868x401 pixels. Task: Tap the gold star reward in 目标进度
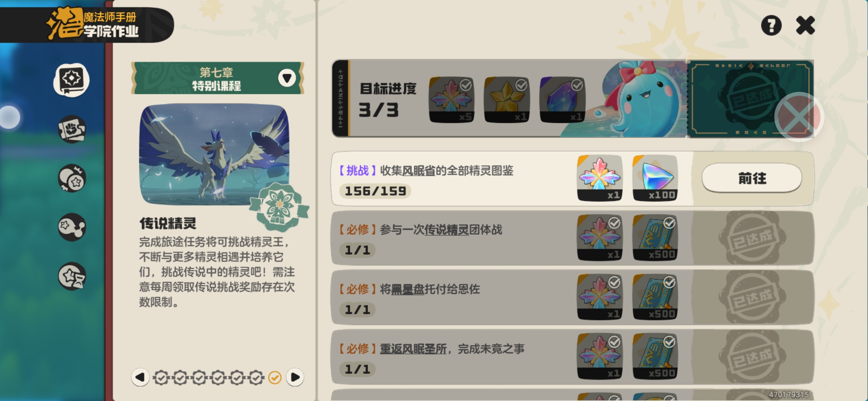pos(507,100)
